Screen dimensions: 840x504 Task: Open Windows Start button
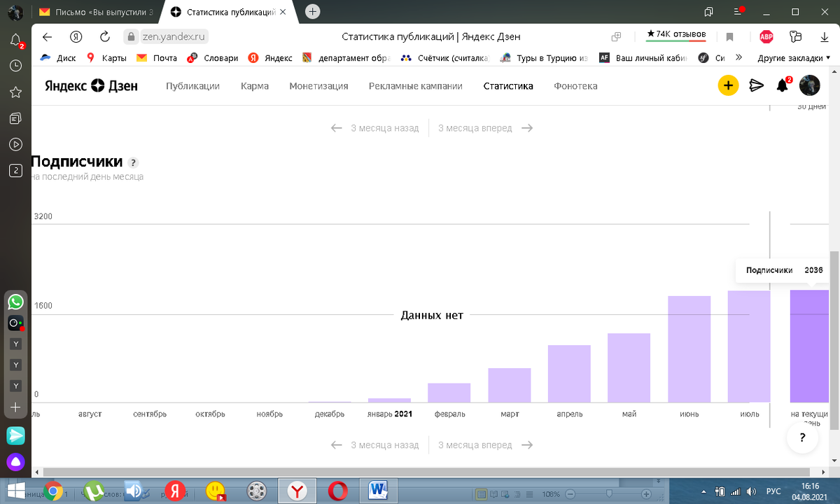click(x=15, y=491)
